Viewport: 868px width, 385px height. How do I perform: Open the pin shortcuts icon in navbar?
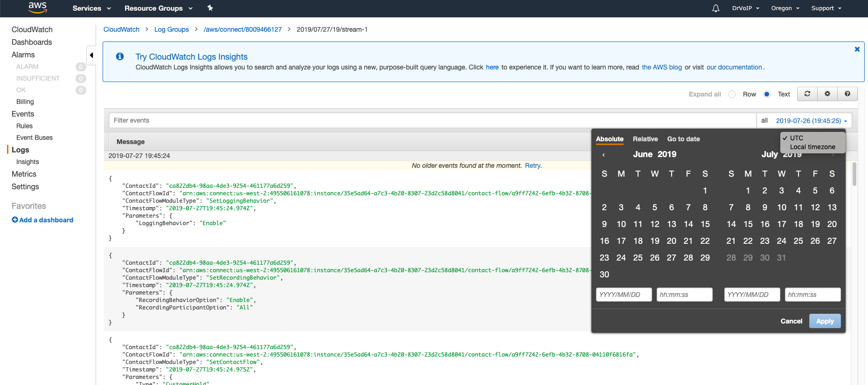tap(210, 8)
